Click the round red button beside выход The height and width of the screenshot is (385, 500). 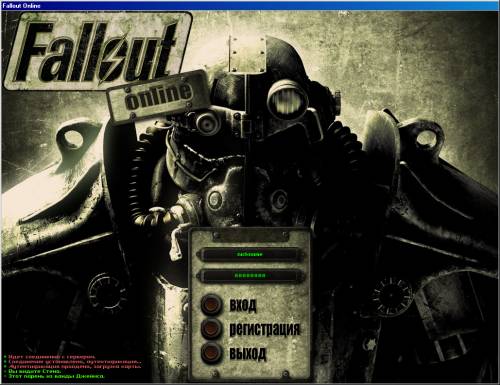[x=211, y=352]
